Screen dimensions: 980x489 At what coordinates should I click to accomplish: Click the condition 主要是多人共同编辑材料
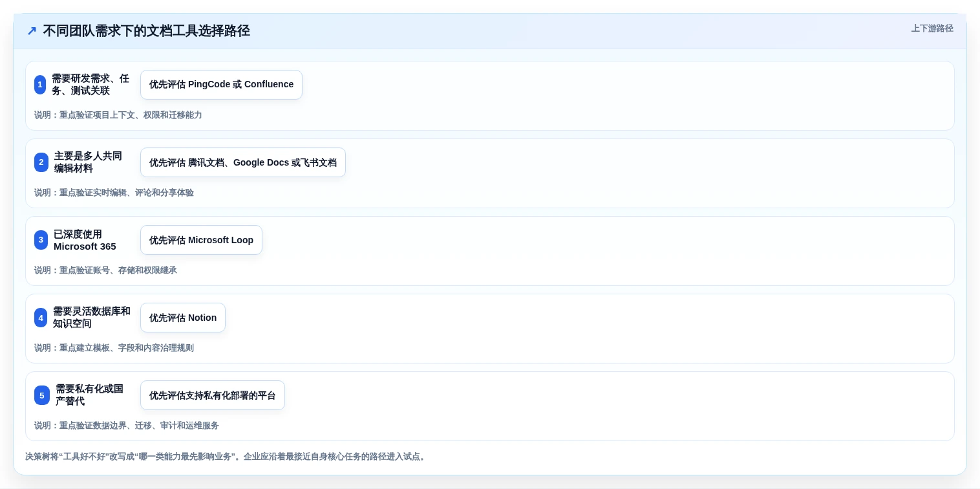[x=88, y=162]
